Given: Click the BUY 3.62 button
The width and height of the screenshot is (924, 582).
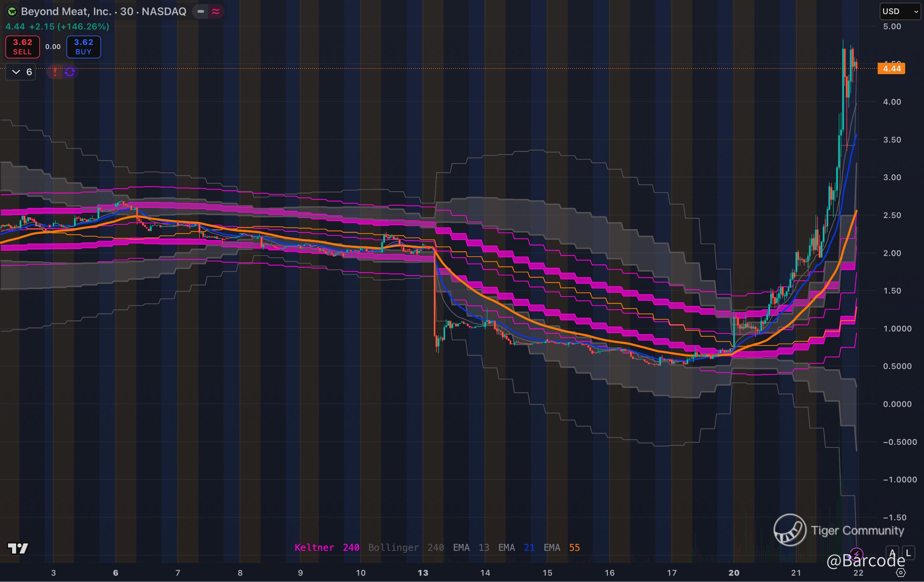Looking at the screenshot, I should pos(83,47).
